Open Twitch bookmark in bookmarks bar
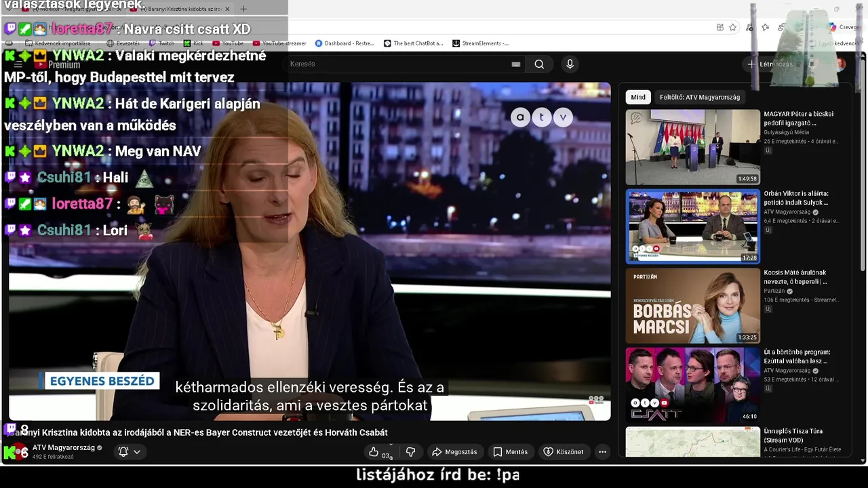Viewport: 868px width, 488px height. [162, 43]
